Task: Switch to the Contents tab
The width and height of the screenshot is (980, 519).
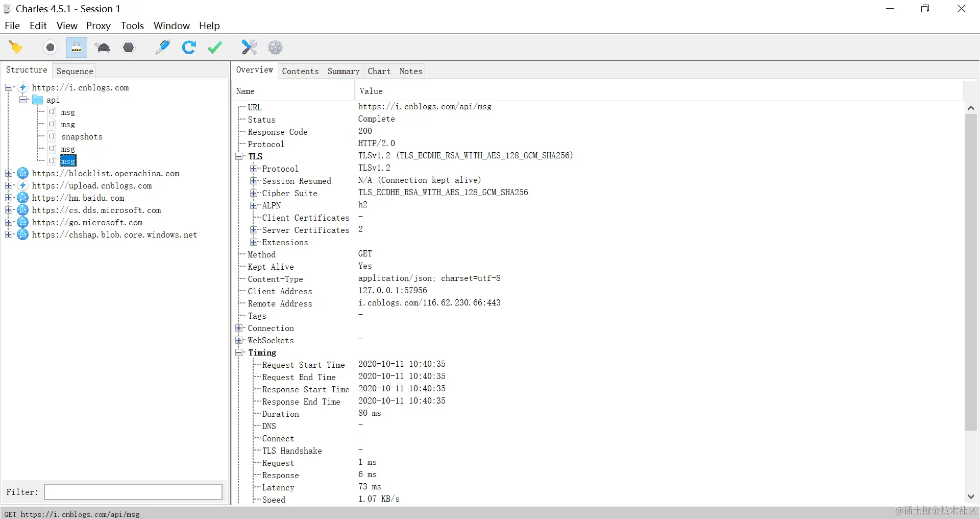Action: (300, 71)
